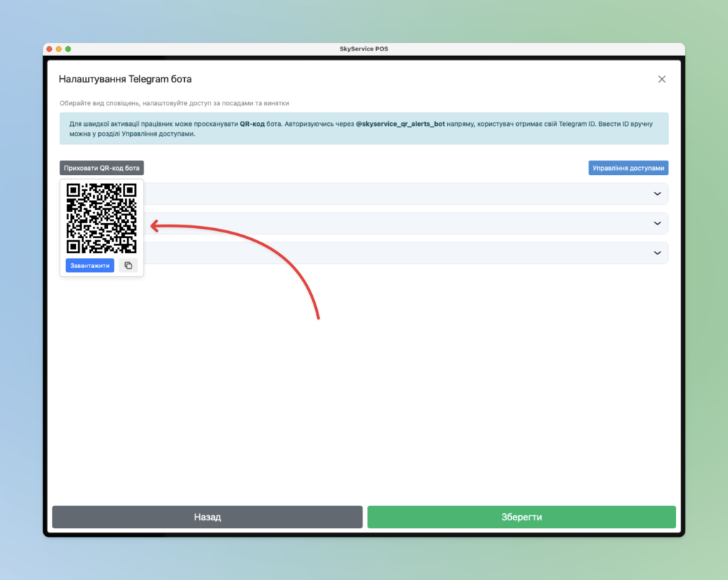This screenshot has height=580, width=728.
Task: Copy the bot QR code to clipboard
Action: point(128,265)
